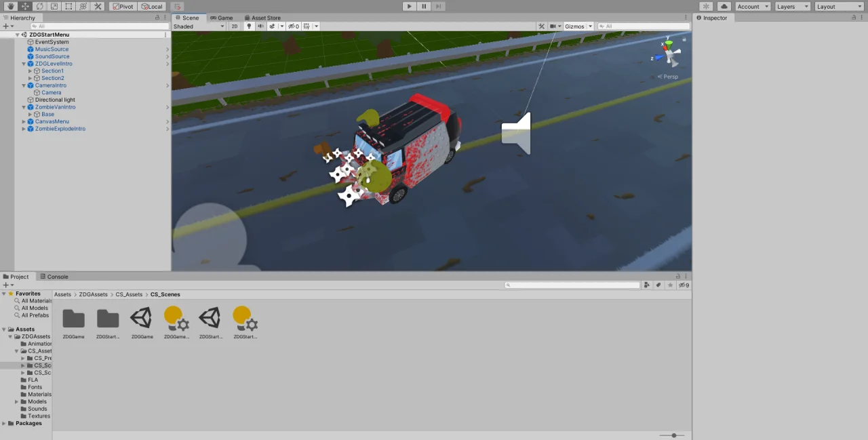Select the Move tool
The height and width of the screenshot is (440, 868).
coord(25,6)
